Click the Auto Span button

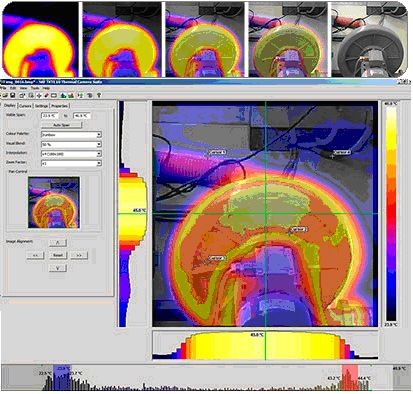point(61,125)
